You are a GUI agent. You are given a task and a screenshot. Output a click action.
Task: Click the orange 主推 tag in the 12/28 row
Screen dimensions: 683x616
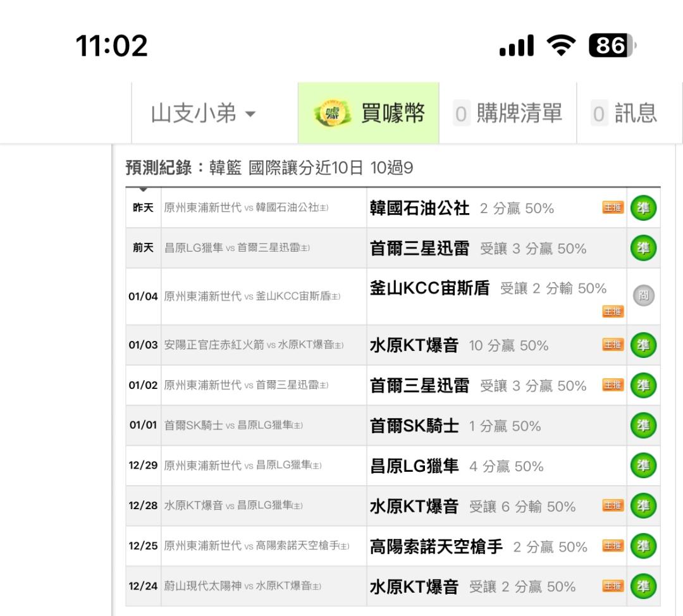point(613,505)
